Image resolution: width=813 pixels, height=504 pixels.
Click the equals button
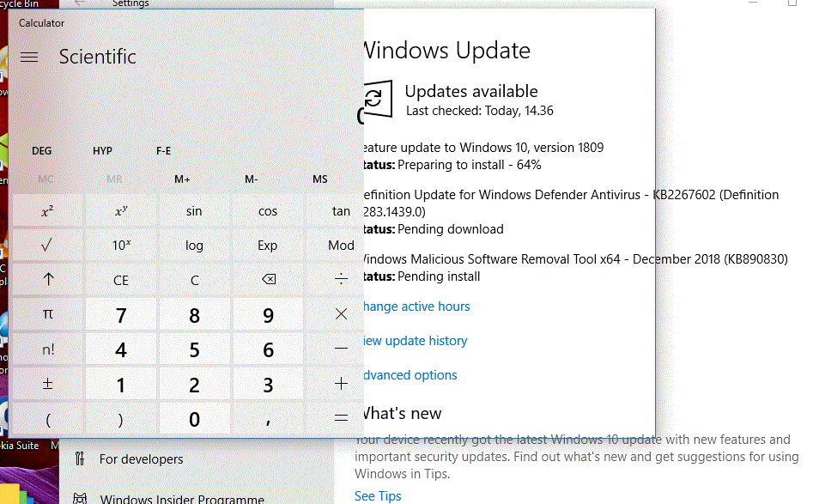(341, 418)
